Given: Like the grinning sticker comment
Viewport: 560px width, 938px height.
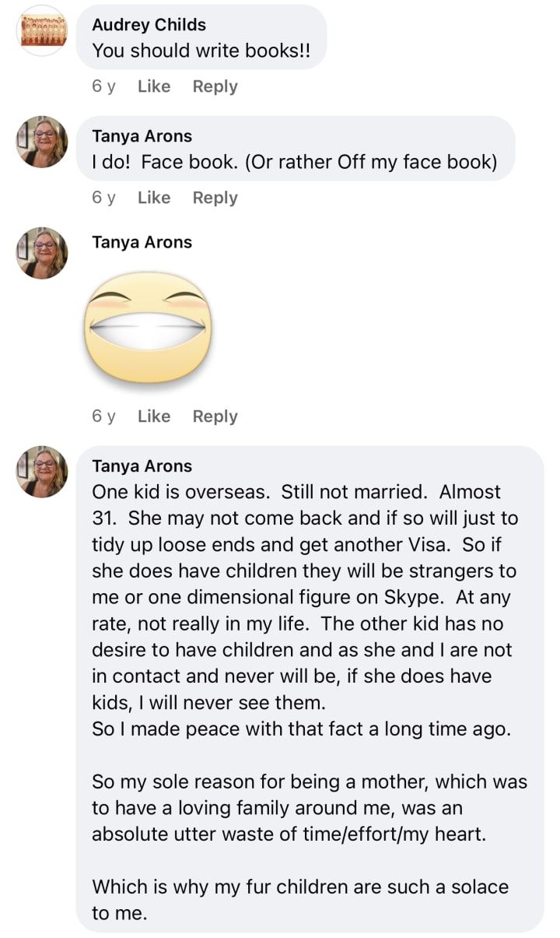Looking at the screenshot, I should point(154,416).
